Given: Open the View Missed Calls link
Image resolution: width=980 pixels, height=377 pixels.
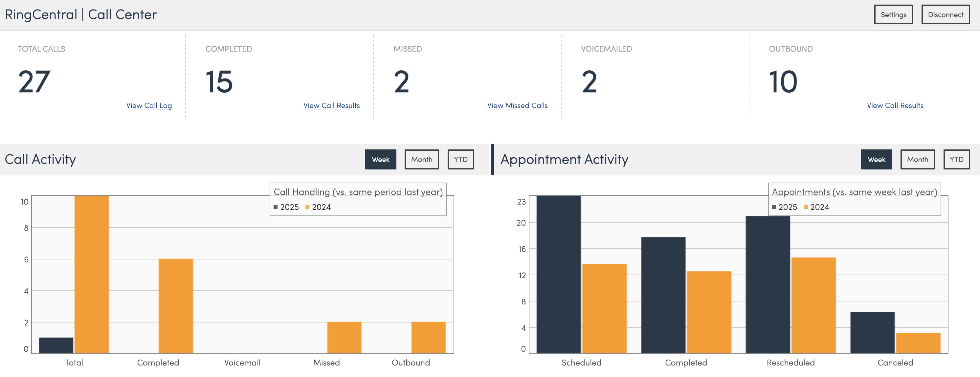Looking at the screenshot, I should [x=517, y=105].
